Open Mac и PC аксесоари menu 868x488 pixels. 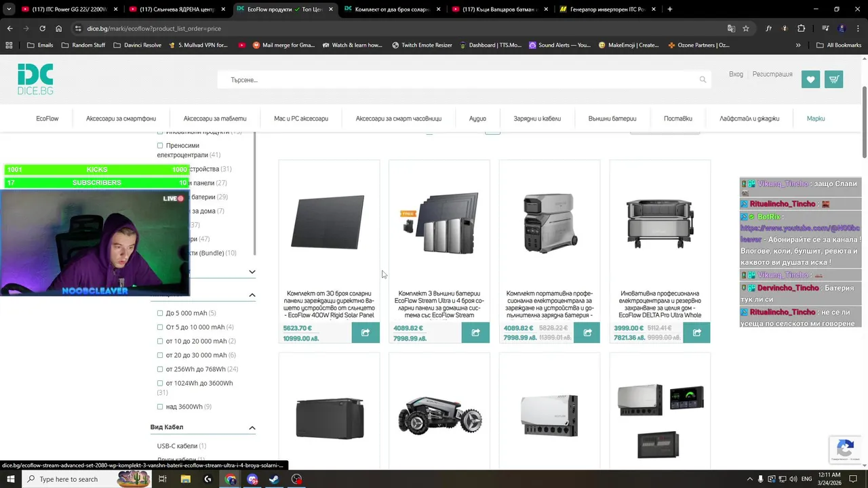pos(301,119)
